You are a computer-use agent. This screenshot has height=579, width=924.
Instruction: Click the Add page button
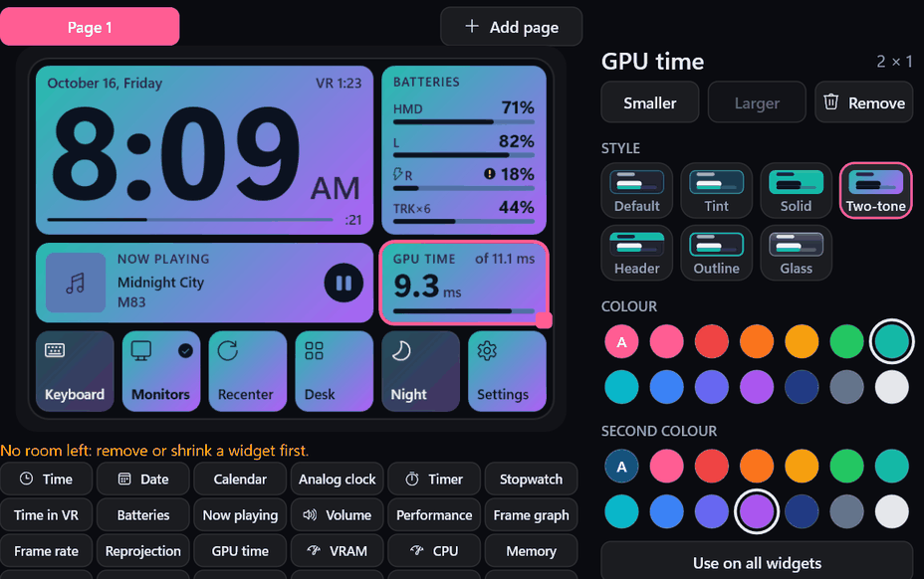[512, 27]
